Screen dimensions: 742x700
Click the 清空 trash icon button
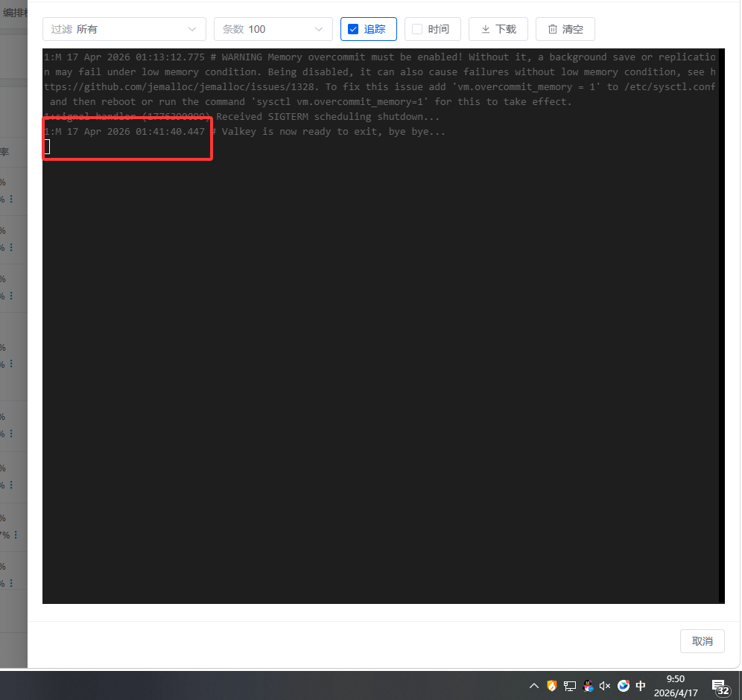[x=565, y=29]
